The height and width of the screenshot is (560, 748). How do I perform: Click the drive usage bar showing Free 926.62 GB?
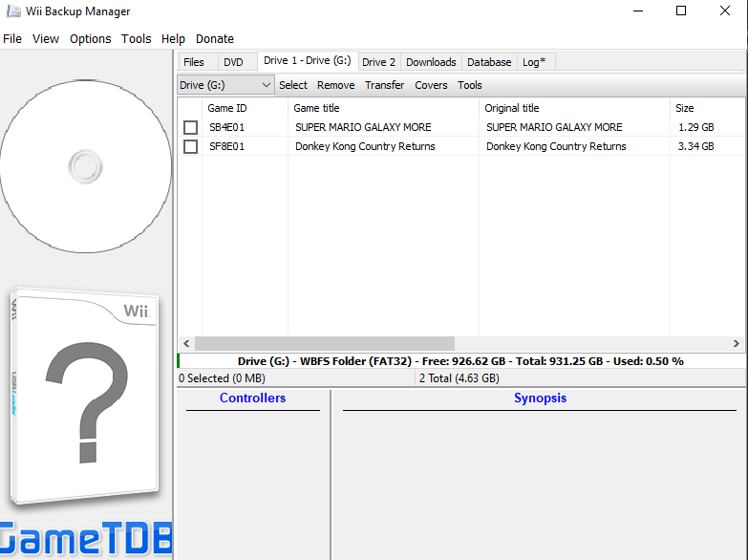click(x=460, y=361)
